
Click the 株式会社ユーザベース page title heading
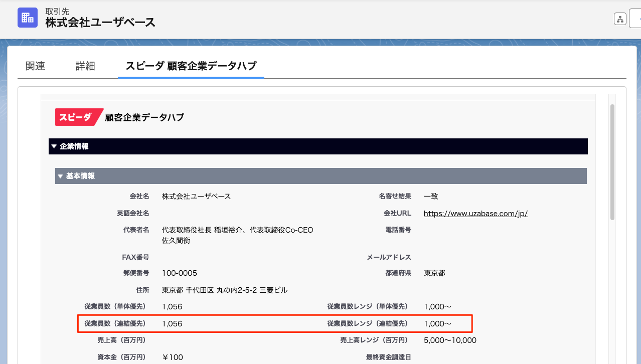tap(100, 23)
